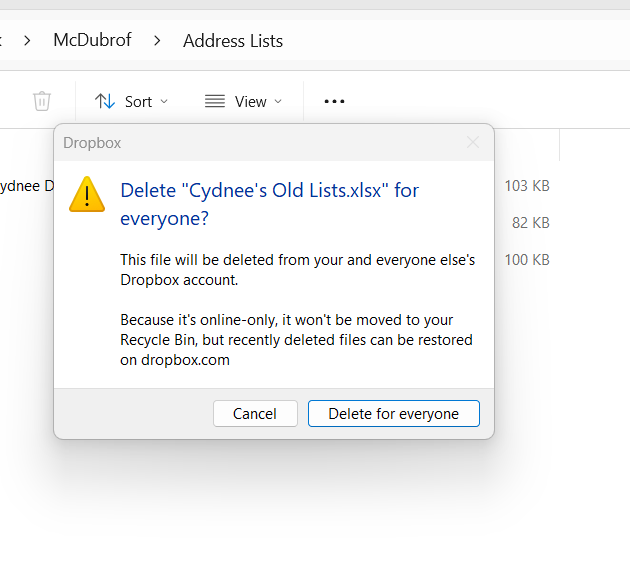Expand the View dropdown chevron

coord(279,101)
